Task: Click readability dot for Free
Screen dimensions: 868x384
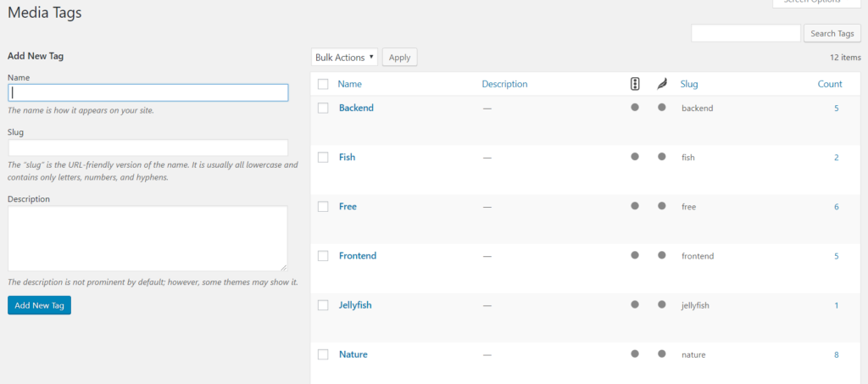Action: point(661,206)
